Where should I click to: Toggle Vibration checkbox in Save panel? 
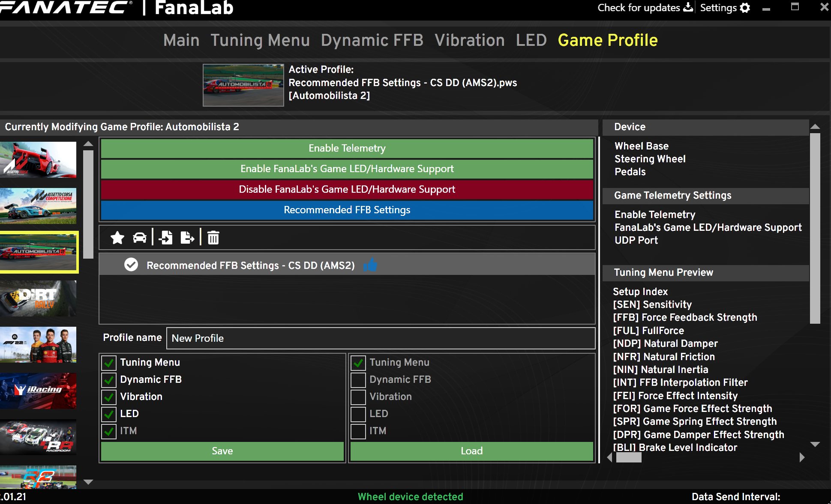(109, 397)
